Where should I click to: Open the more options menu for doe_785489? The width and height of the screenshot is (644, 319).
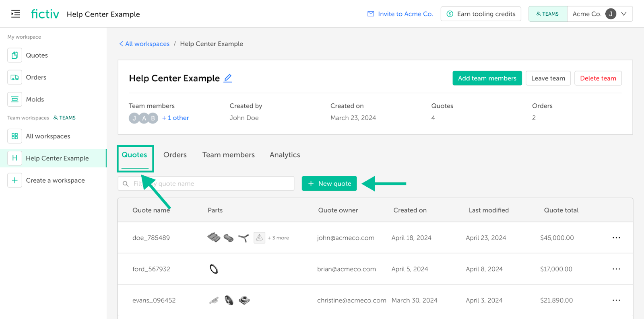[x=616, y=238]
